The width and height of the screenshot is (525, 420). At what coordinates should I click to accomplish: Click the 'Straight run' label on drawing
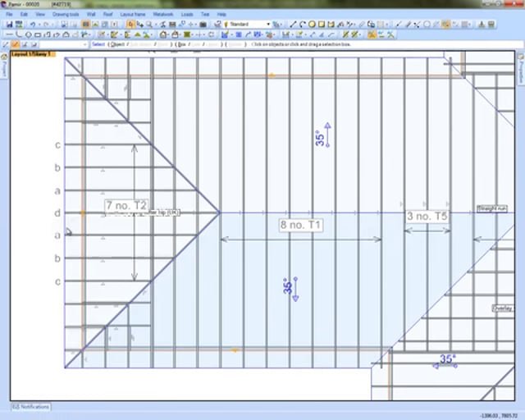[x=492, y=209]
